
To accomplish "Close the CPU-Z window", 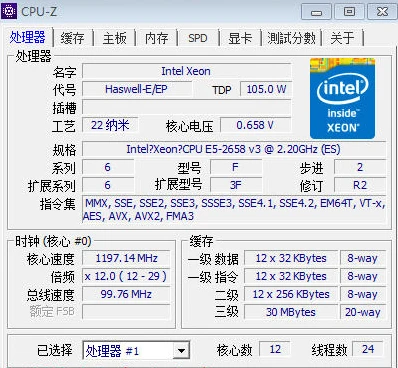I will (x=382, y=12).
